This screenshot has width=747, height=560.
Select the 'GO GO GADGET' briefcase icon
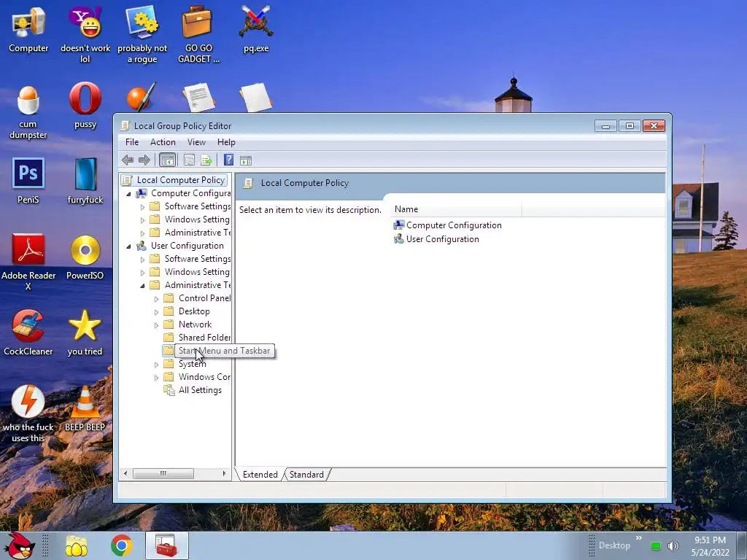(198, 34)
